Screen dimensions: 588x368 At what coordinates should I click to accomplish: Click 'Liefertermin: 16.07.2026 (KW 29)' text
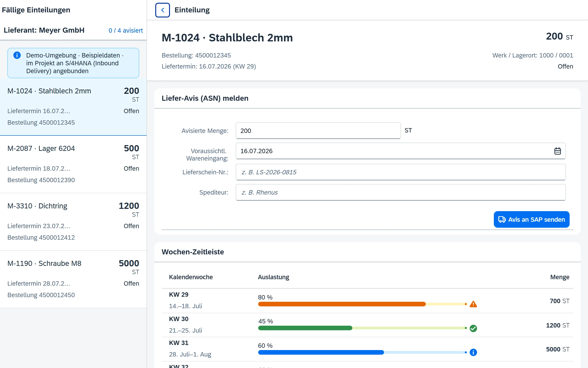pos(209,66)
